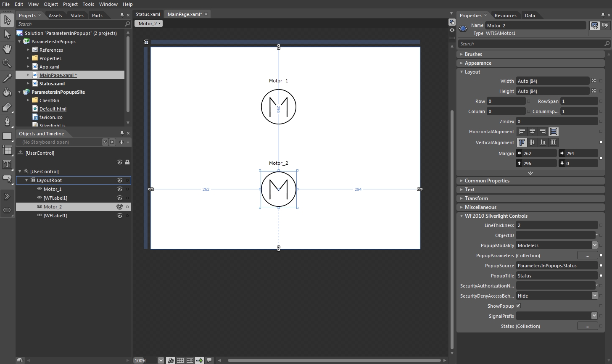
Task: Switch to the Status.xaml document tab
Action: tap(148, 14)
